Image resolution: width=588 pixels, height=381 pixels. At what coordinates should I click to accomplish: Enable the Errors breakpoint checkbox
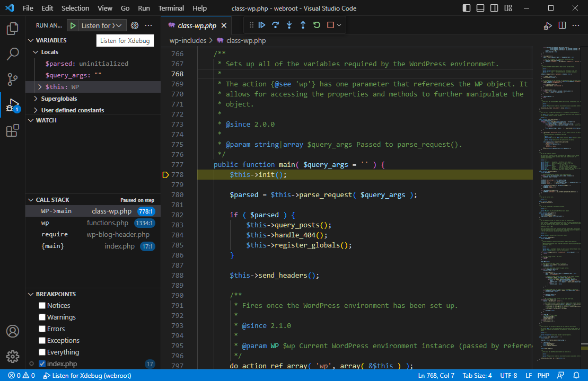pos(42,329)
